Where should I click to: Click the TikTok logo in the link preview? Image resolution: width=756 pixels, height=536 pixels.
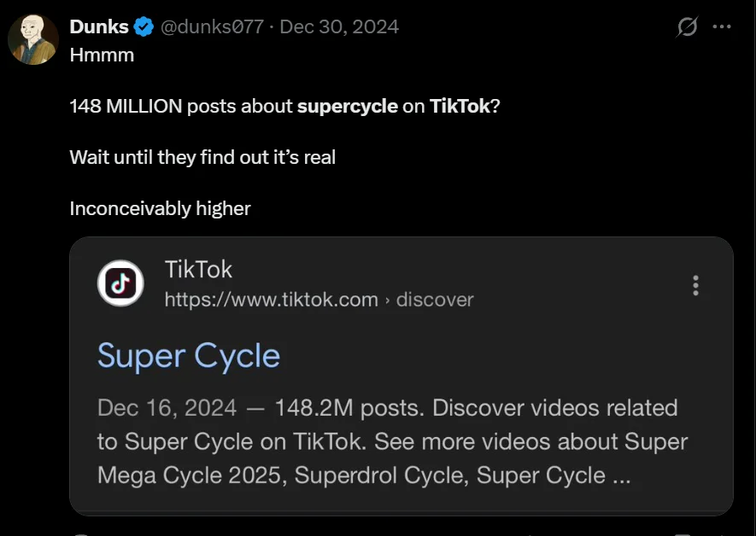[x=120, y=284]
